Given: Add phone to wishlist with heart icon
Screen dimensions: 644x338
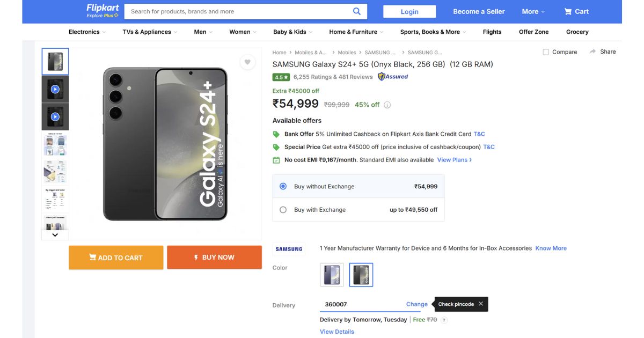Looking at the screenshot, I should click(247, 62).
